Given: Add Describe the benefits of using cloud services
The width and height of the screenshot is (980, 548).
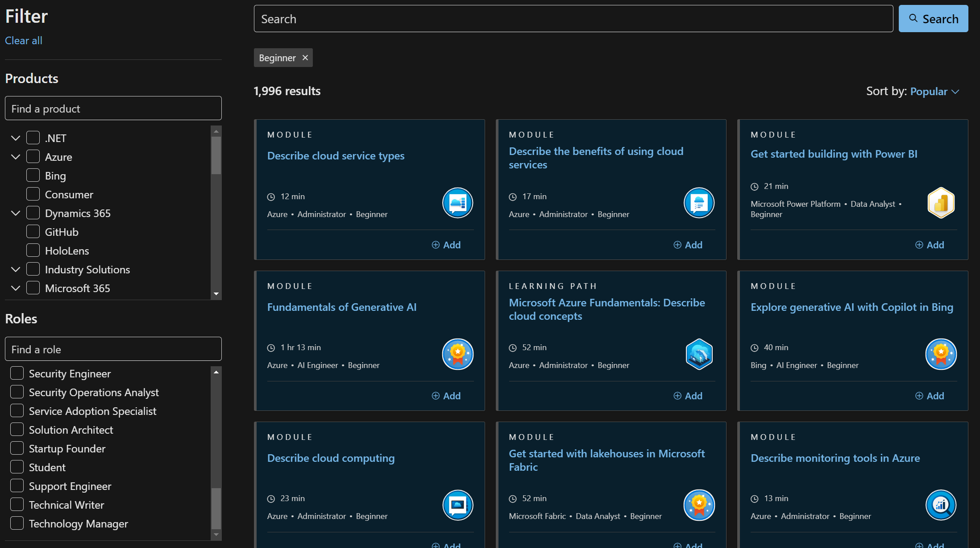Looking at the screenshot, I should 688,245.
